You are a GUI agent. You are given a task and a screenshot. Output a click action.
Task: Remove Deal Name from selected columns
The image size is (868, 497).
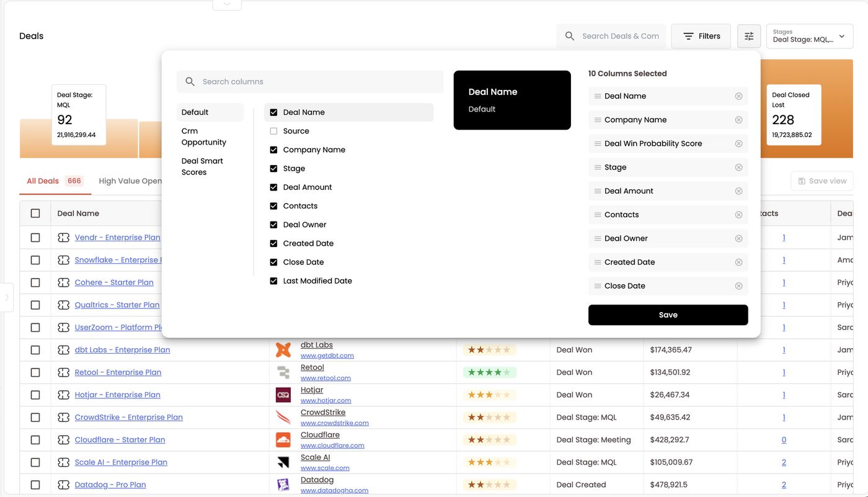pos(738,96)
